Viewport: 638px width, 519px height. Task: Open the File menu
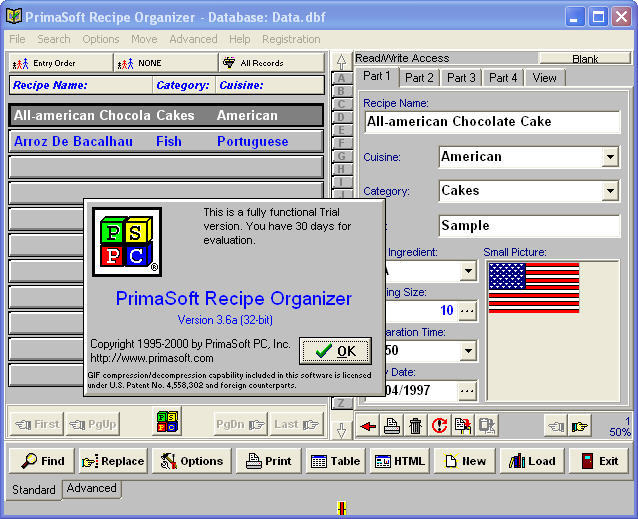tap(17, 39)
